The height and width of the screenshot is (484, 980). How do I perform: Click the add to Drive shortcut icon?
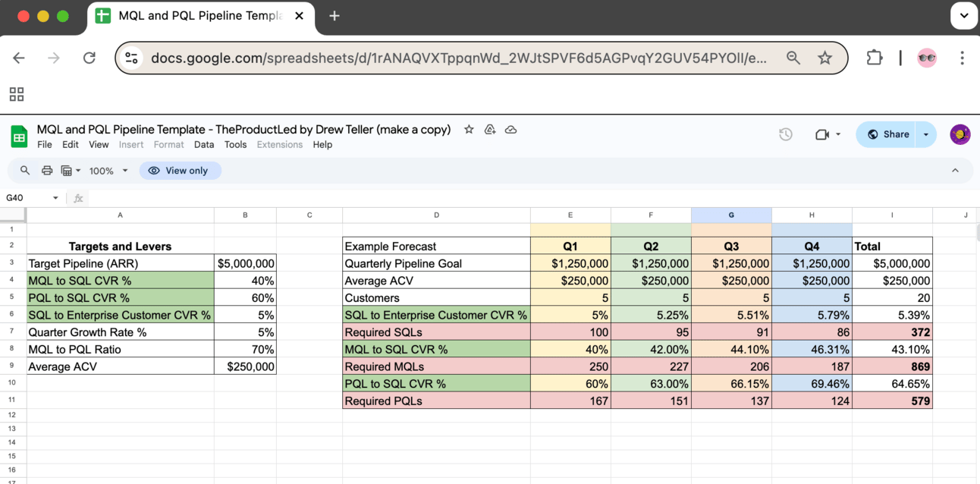point(490,130)
